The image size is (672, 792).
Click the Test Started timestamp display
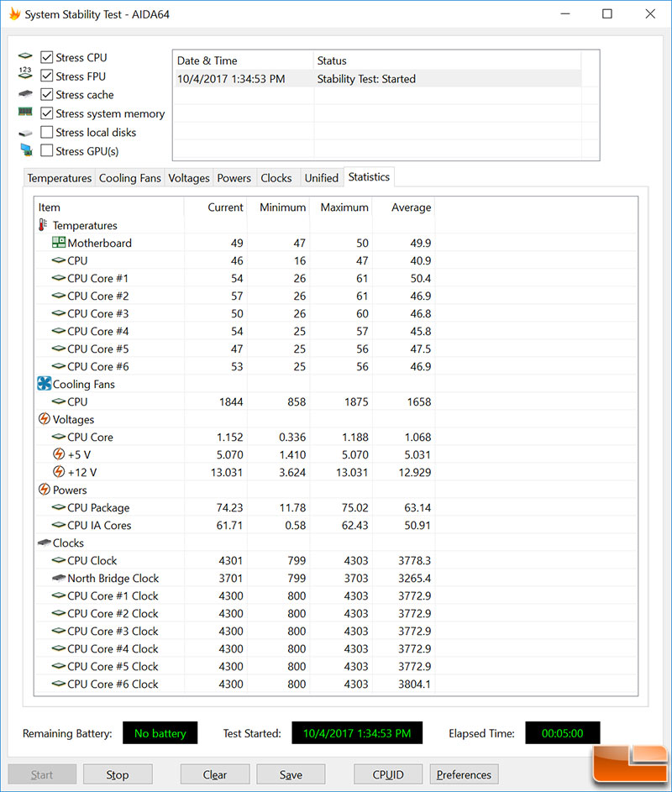(357, 733)
